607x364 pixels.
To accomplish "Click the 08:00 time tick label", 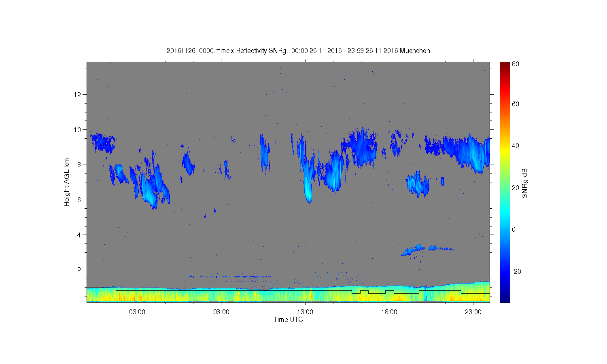I will [221, 312].
